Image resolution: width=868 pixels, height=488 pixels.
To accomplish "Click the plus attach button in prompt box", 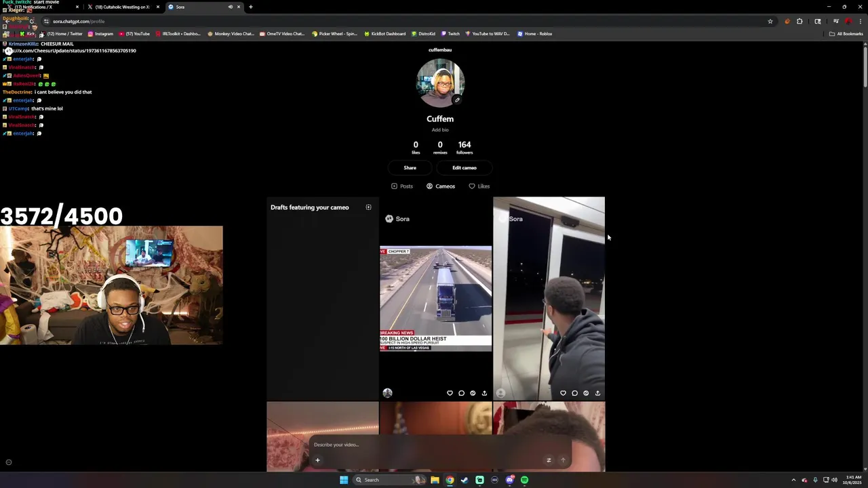I will coord(317,460).
